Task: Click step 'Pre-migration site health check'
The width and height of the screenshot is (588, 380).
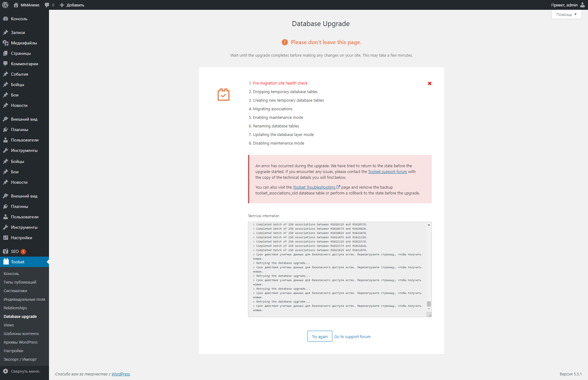Action: click(280, 83)
